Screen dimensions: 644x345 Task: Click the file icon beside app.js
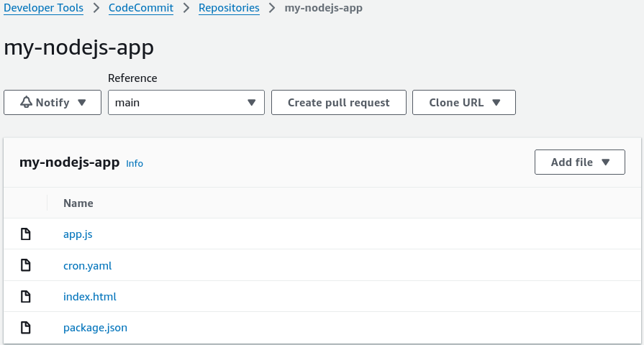pos(25,234)
